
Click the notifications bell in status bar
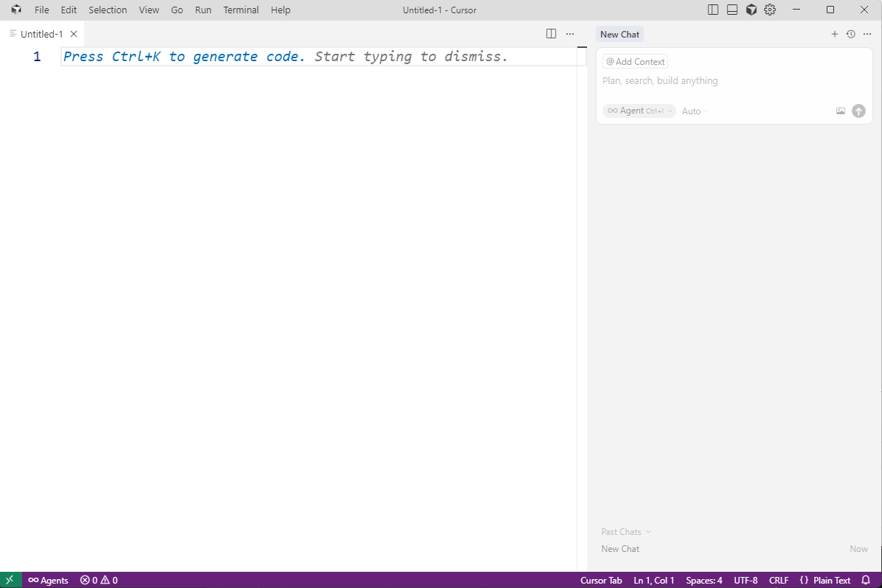click(x=866, y=580)
